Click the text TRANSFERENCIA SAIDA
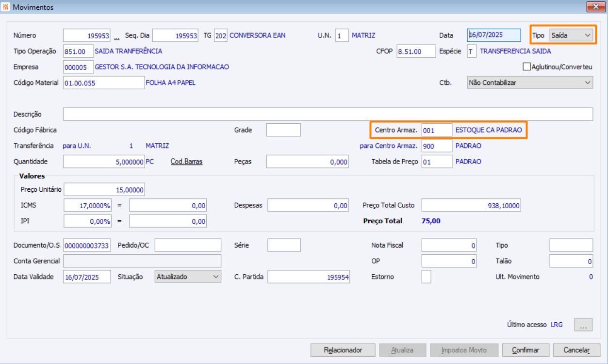Image resolution: width=608 pixels, height=364 pixels. coord(515,51)
